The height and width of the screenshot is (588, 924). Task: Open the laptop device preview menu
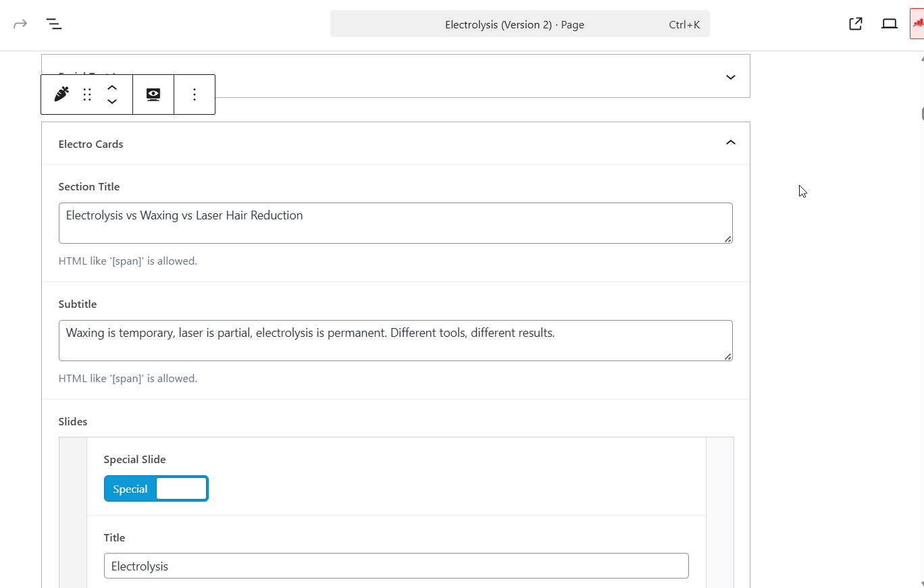[889, 24]
